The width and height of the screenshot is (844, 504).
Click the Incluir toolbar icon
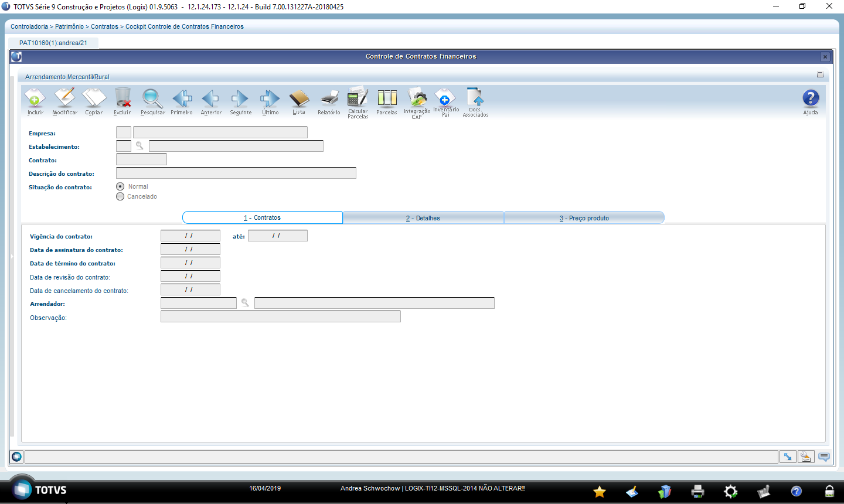(35, 98)
